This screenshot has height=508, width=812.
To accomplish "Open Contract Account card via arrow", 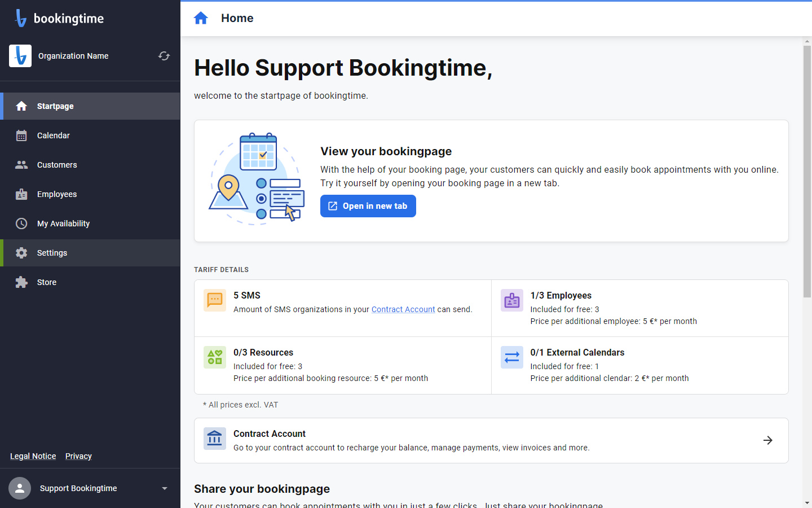I will 768,440.
